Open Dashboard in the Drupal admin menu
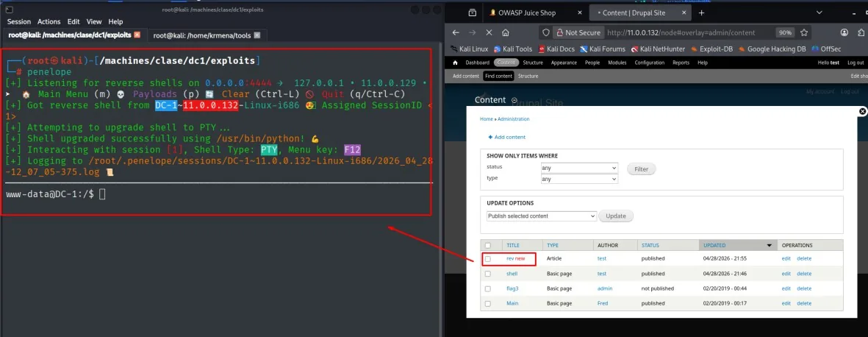This screenshot has height=337, width=868. click(477, 63)
